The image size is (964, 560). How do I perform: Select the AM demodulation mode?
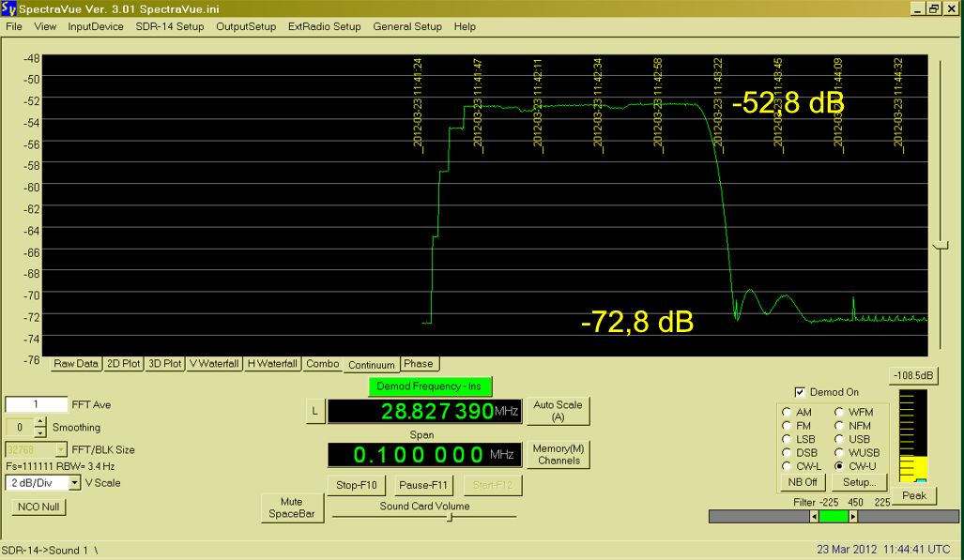[787, 412]
